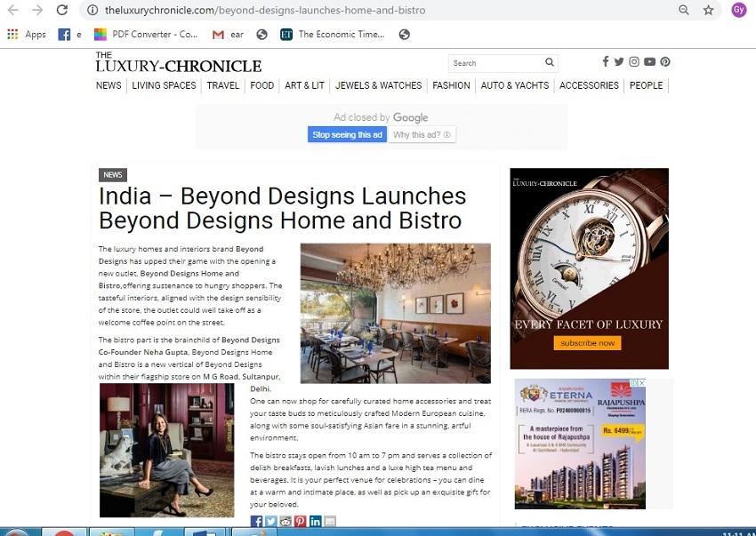
Task: Click the article headline about Beyond Designs
Action: [x=283, y=208]
